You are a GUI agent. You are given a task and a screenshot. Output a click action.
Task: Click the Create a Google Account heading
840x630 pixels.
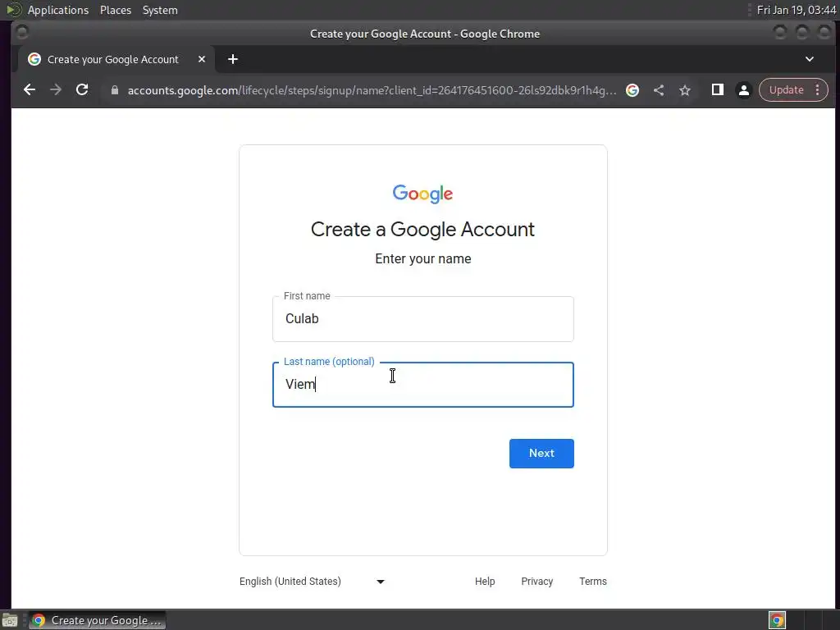coord(422,230)
